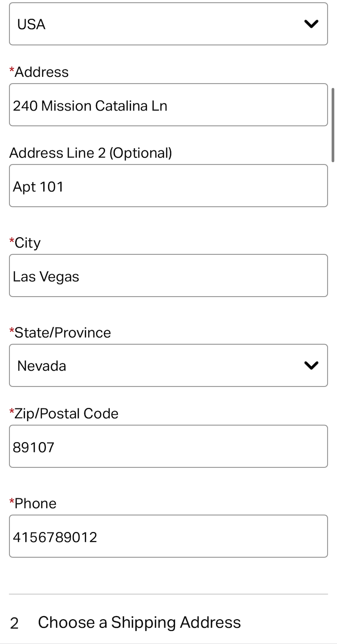Click the red asterisk beside the Address label
Viewport: 337px width, 644px height.
click(12, 70)
